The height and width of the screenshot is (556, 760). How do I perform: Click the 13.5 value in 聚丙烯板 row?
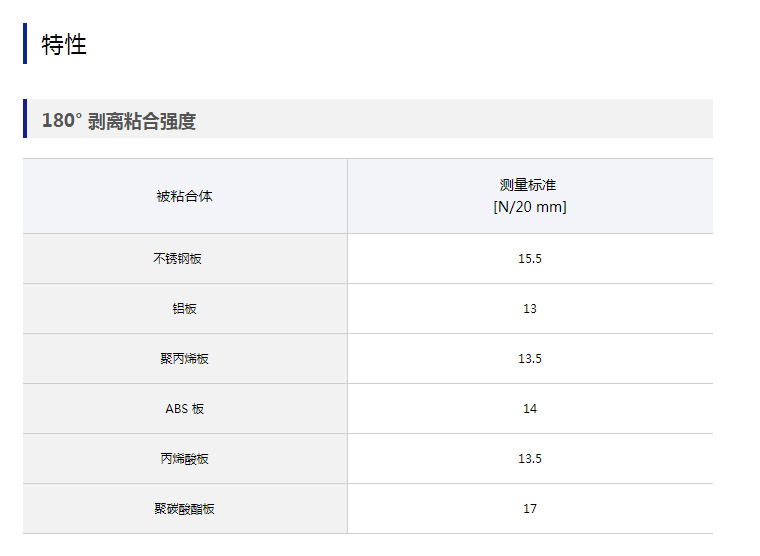pos(530,358)
